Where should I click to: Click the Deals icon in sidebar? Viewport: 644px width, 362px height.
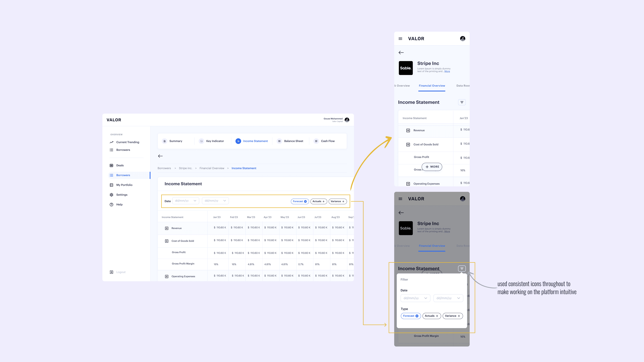(x=111, y=165)
